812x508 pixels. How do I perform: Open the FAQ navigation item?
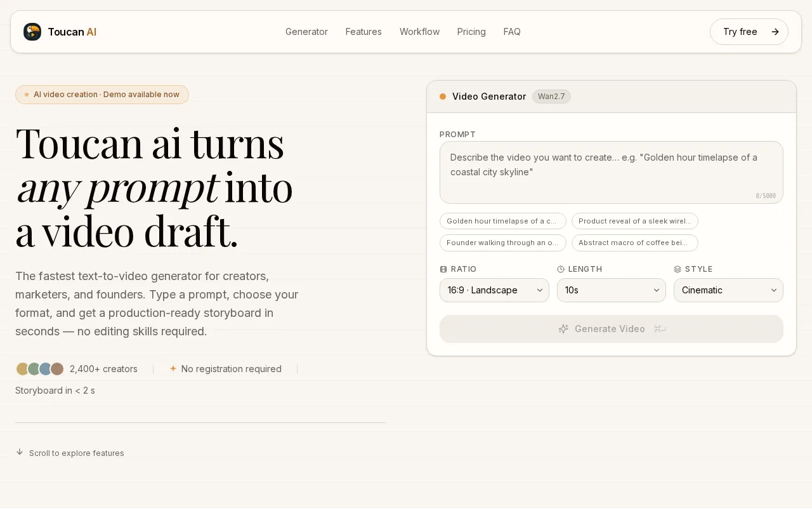(x=512, y=32)
